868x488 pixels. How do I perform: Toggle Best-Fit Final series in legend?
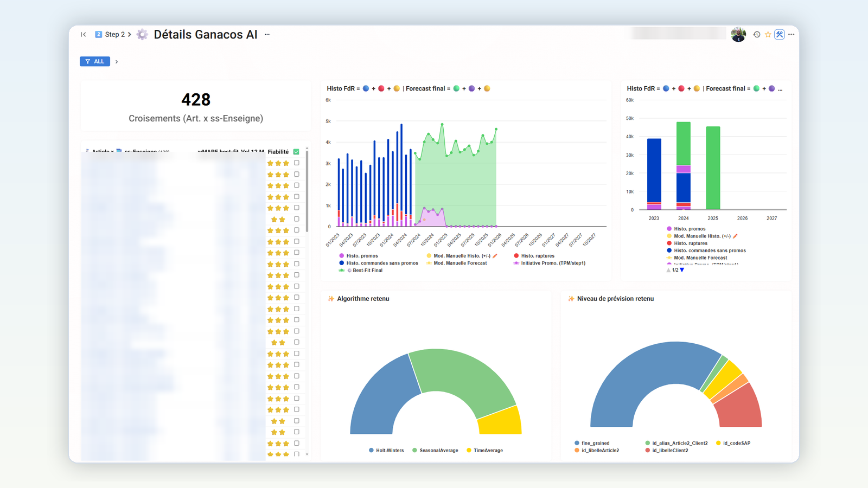pos(361,270)
